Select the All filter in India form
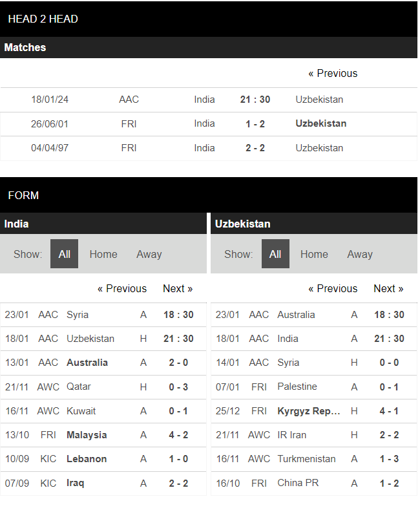 64,254
